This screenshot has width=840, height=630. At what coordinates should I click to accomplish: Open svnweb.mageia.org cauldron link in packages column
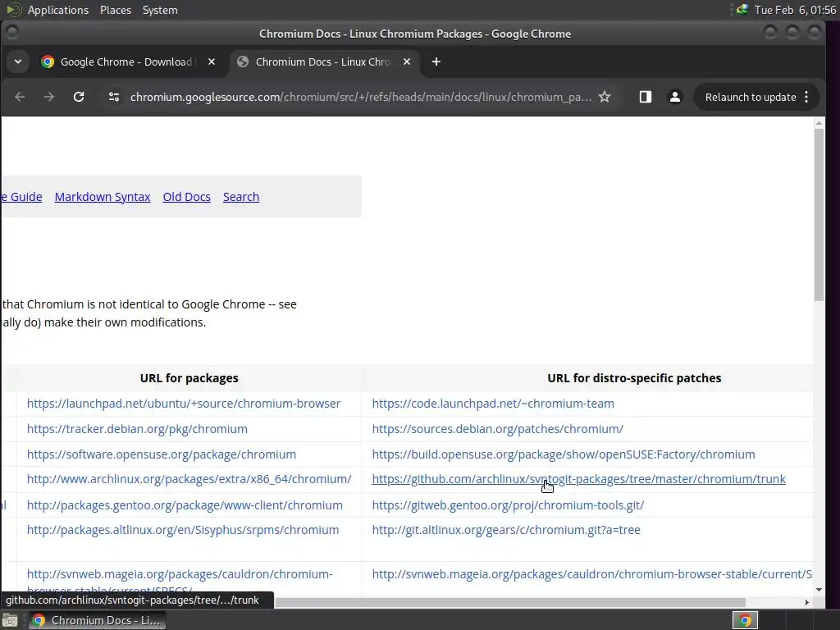coord(180,574)
